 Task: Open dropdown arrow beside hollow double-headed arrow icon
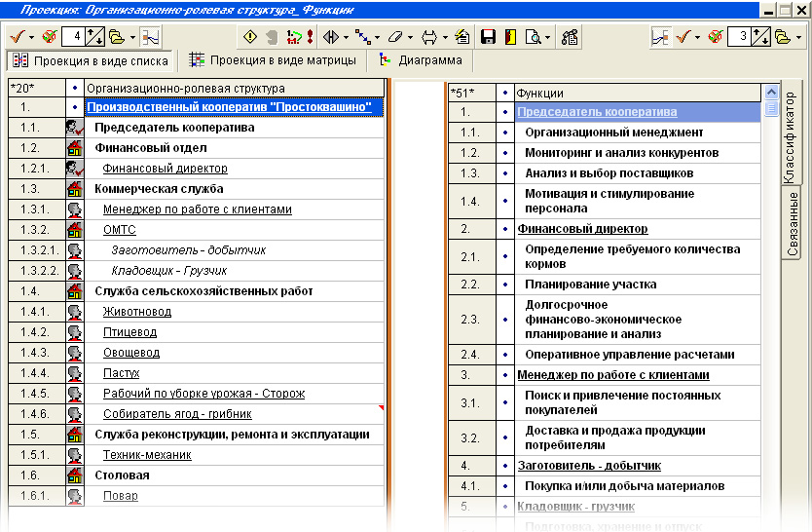(x=445, y=37)
